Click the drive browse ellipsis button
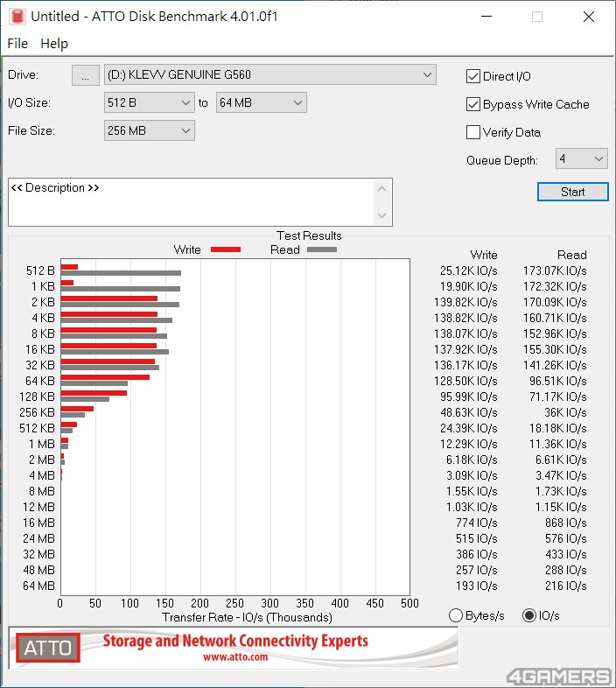Image resolution: width=616 pixels, height=688 pixels. 86,75
